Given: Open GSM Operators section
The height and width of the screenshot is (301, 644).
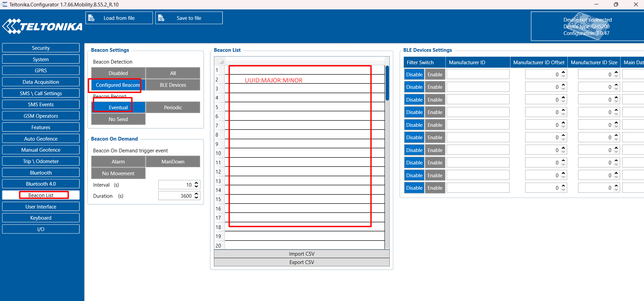Looking at the screenshot, I should click(41, 116).
